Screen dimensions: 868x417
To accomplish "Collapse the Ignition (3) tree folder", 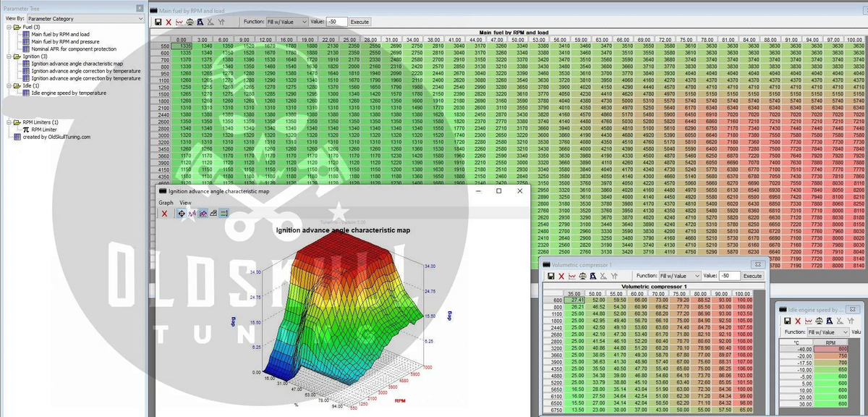I will point(8,56).
